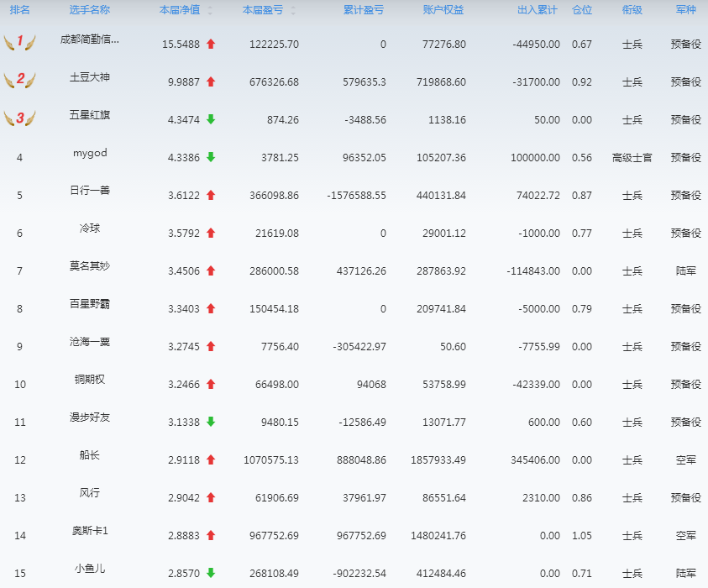This screenshot has height=588, width=708.
Task: Click 陆军 in 莫名其妙 row
Action: (686, 271)
